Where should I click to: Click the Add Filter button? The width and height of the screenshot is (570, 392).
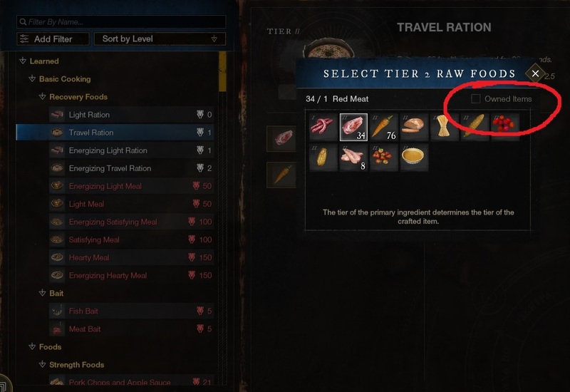[x=53, y=39]
